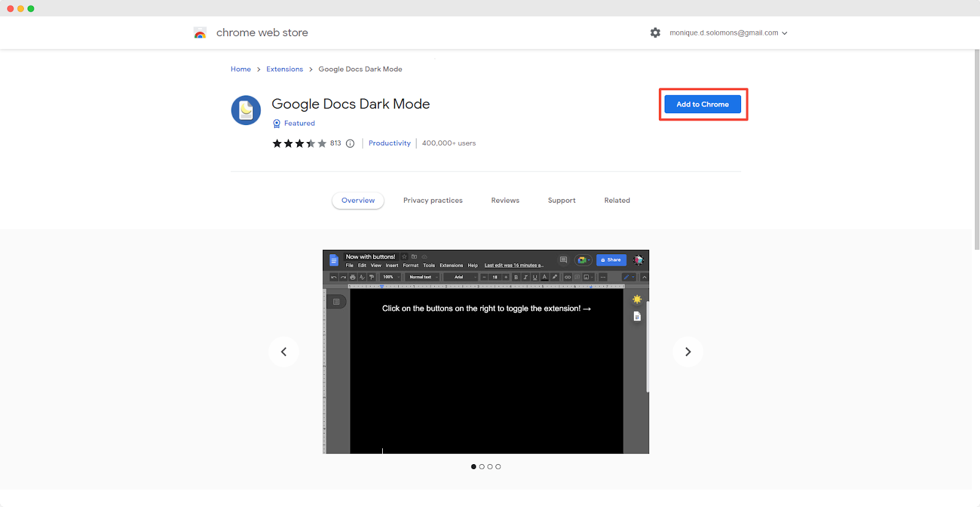Image resolution: width=980 pixels, height=507 pixels.
Task: Click the Google Docs Dark Mode extension icon
Action: click(x=246, y=110)
